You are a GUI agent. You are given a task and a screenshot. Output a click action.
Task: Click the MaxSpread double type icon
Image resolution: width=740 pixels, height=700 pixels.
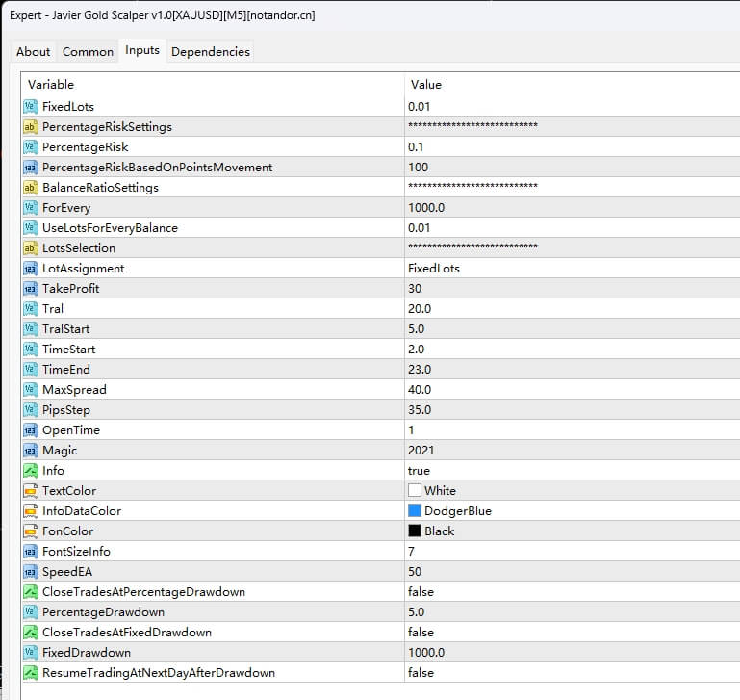[x=30, y=389]
